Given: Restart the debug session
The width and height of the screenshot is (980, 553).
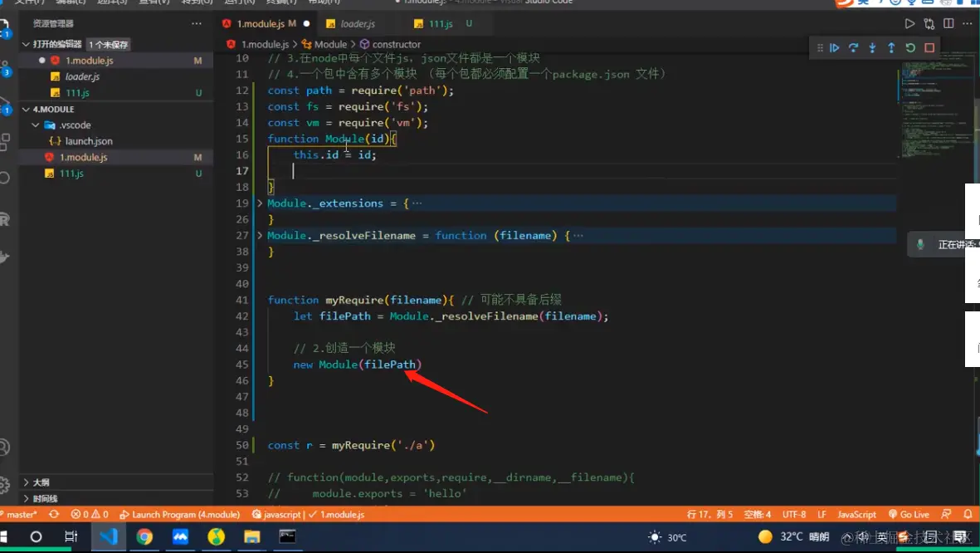Looking at the screenshot, I should 910,47.
